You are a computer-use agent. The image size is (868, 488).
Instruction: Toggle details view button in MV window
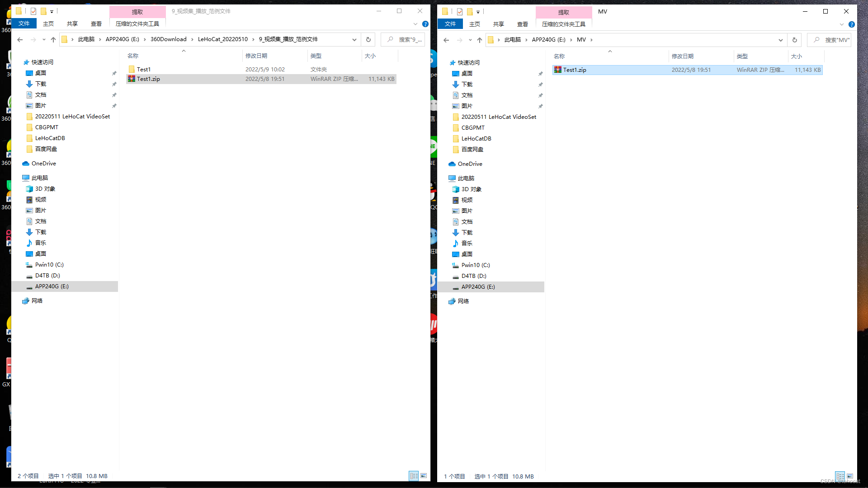click(x=840, y=476)
